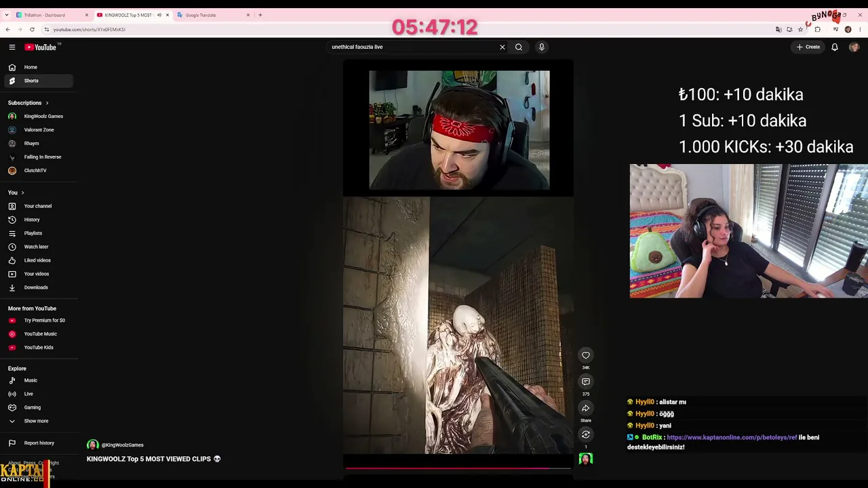
Task: Expand the You section
Action: point(16,192)
